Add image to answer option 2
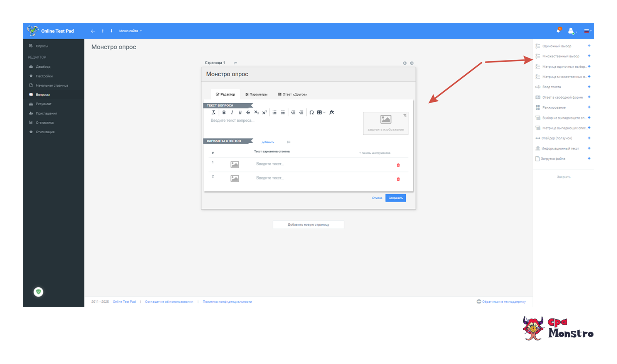617x364 pixels. (x=235, y=178)
